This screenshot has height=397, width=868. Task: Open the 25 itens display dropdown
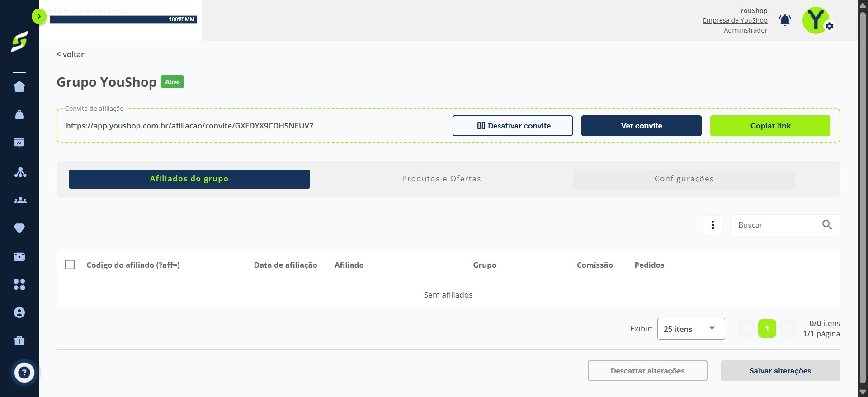point(691,329)
